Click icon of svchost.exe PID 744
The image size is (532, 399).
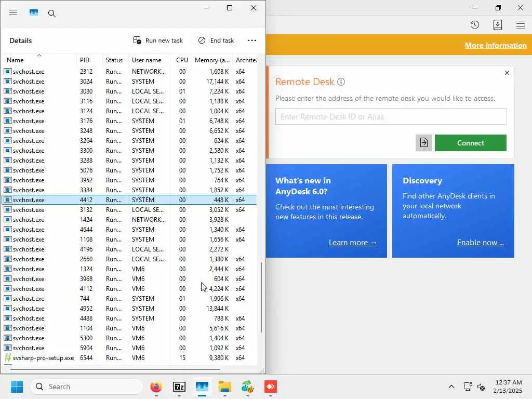7,299
